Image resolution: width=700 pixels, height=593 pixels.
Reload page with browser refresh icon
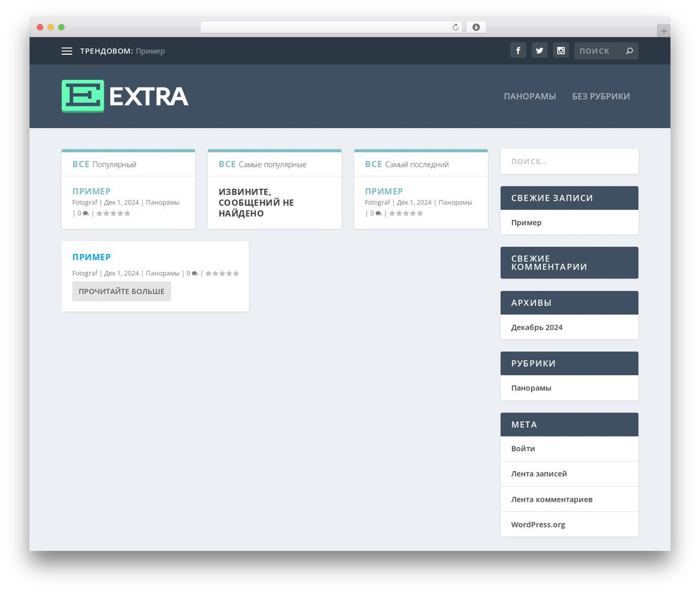pos(456,27)
